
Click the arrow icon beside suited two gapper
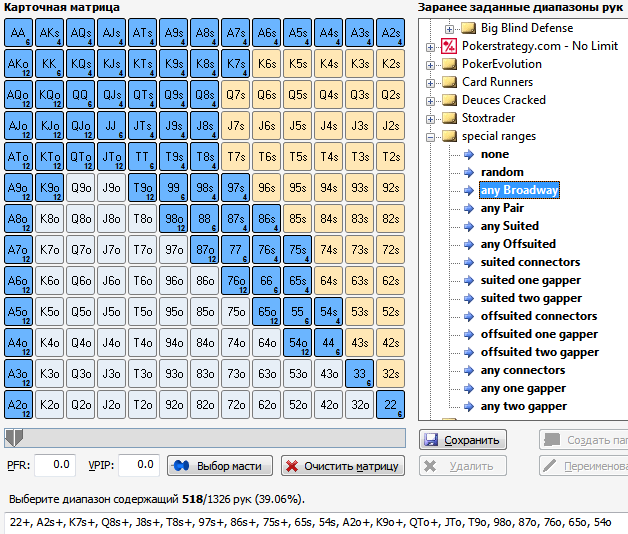469,298
